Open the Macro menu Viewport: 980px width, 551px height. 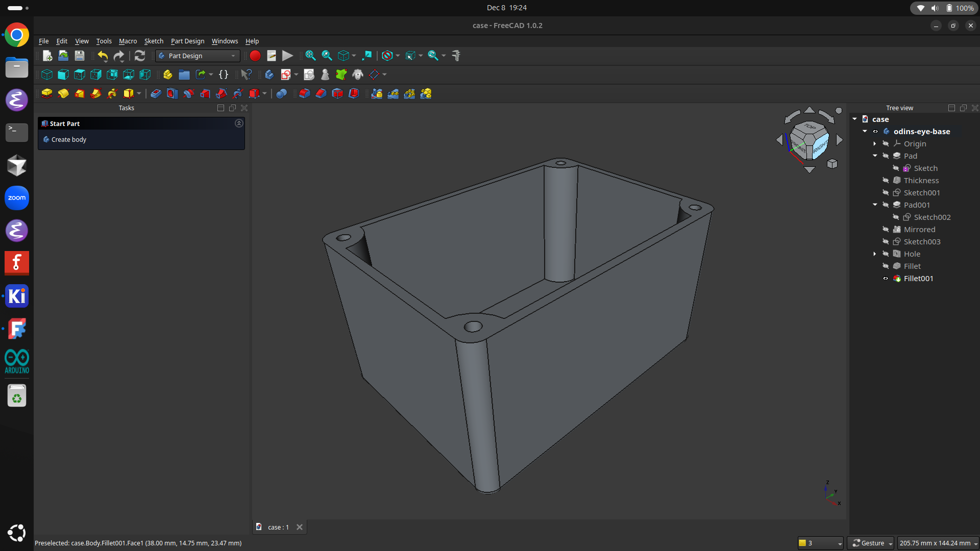click(x=128, y=41)
